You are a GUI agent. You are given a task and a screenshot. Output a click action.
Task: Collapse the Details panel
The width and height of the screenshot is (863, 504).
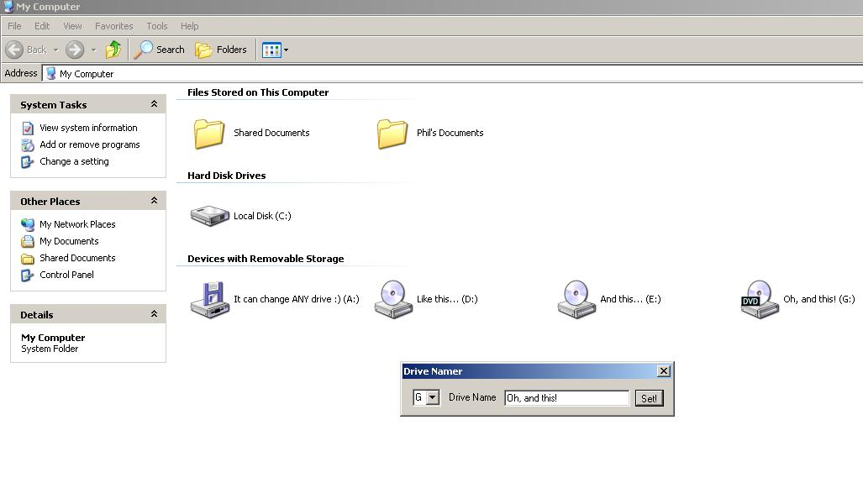click(x=154, y=314)
